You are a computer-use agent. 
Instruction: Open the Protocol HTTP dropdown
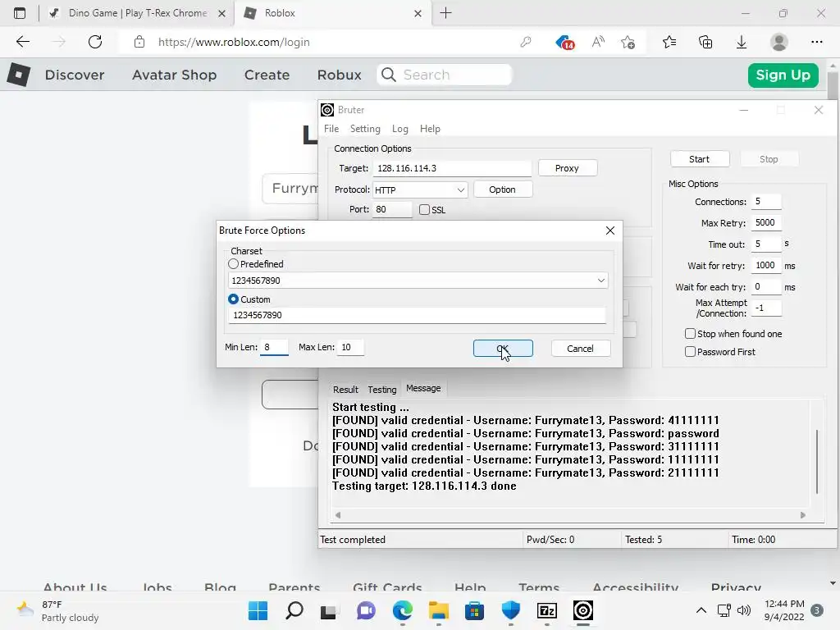click(x=420, y=190)
